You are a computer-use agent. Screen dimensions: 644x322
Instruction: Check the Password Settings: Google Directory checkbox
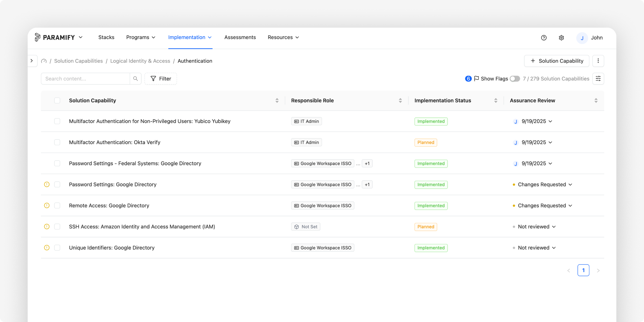pos(57,185)
